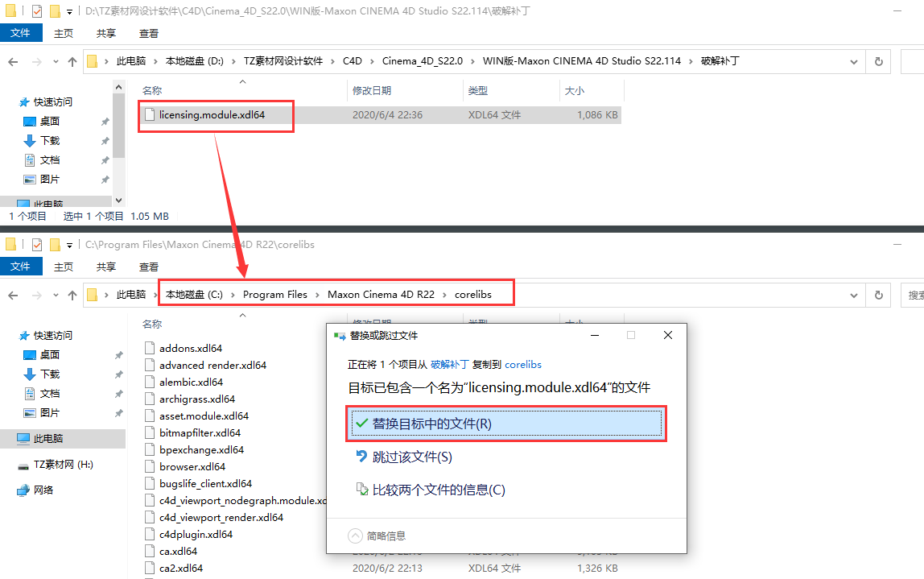Expand address bar history in the top window
The height and width of the screenshot is (579, 924).
coord(853,61)
